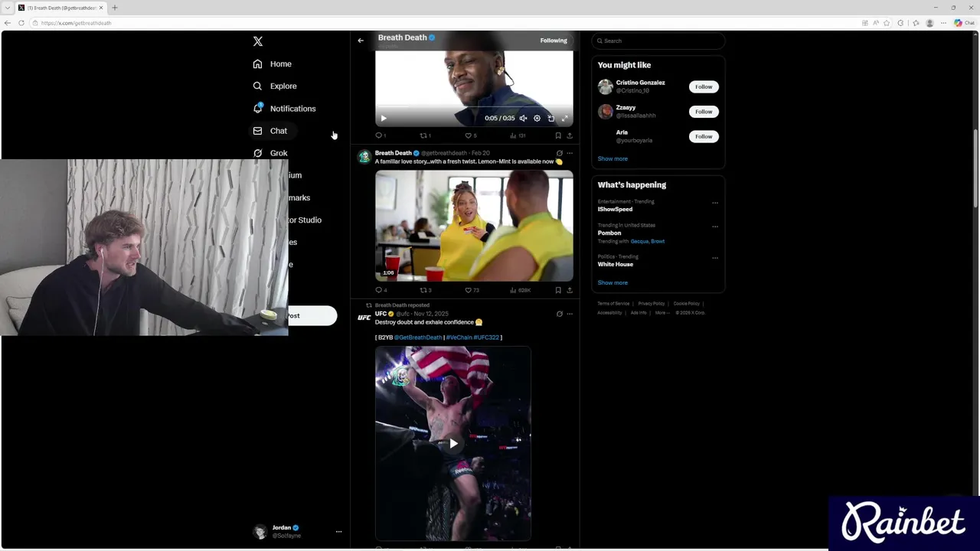Click the Grok icon on the UFC post
This screenshot has height=551, width=980.
[x=559, y=314]
